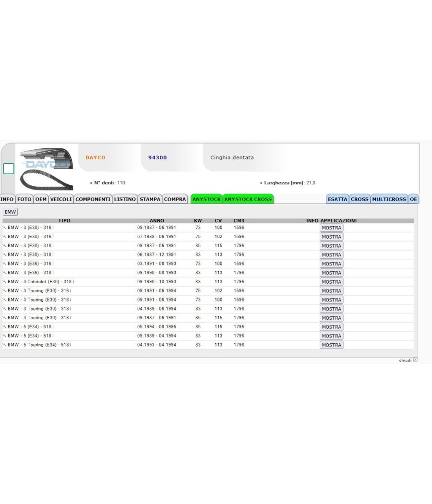
Task: Click the DAYCO brand name
Action: pyautogui.click(x=96, y=157)
